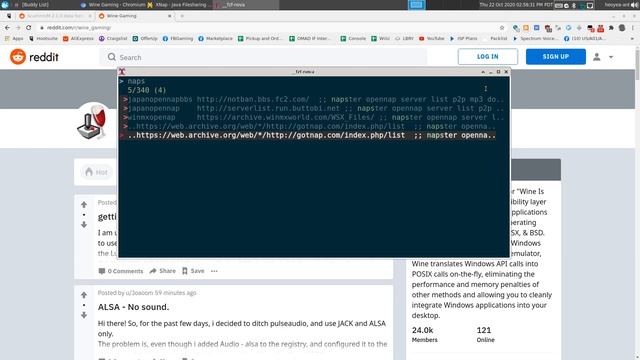
Task: Open the extensions puzzle icon
Action: pyautogui.click(x=611, y=28)
